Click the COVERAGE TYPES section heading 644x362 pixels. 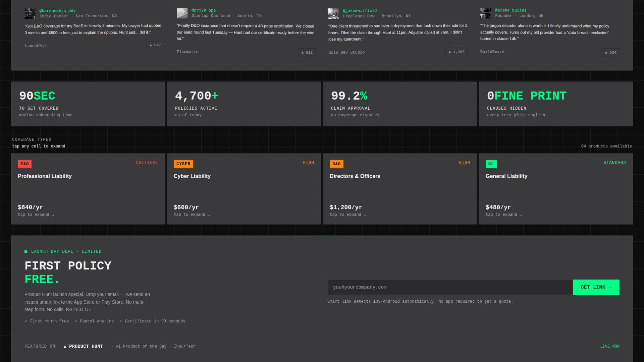click(x=32, y=139)
